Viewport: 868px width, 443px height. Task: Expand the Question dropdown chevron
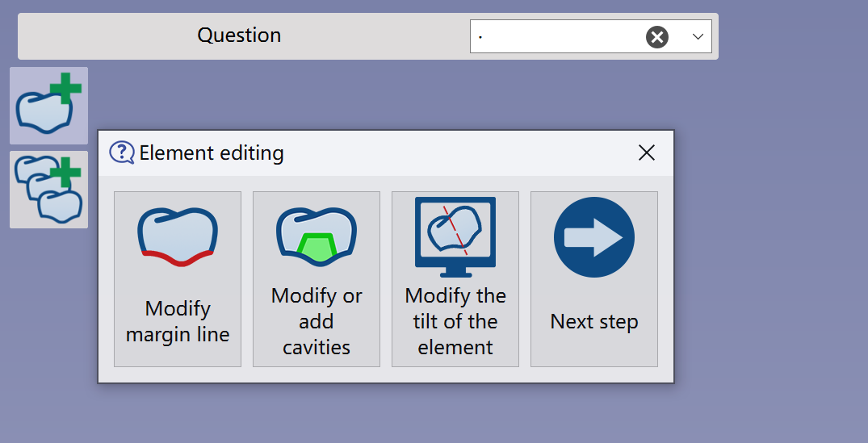[x=698, y=37]
